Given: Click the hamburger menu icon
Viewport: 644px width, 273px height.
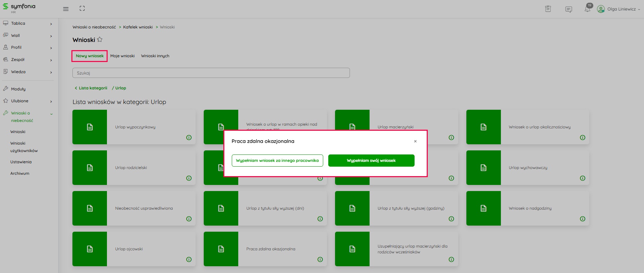Looking at the screenshot, I should [x=66, y=9].
